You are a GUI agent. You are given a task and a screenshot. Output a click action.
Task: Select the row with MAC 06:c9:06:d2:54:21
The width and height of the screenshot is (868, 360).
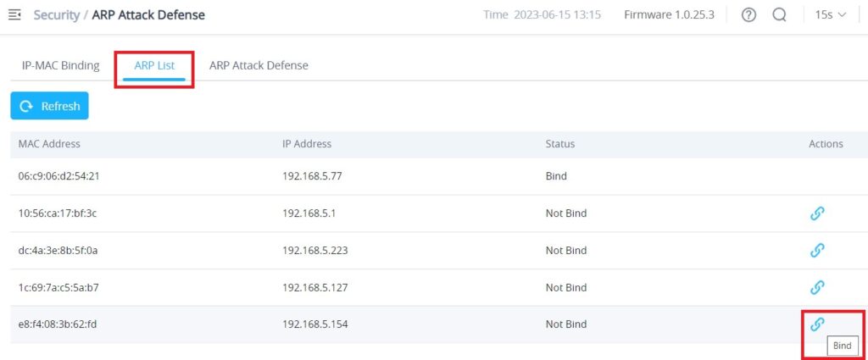[x=439, y=176]
